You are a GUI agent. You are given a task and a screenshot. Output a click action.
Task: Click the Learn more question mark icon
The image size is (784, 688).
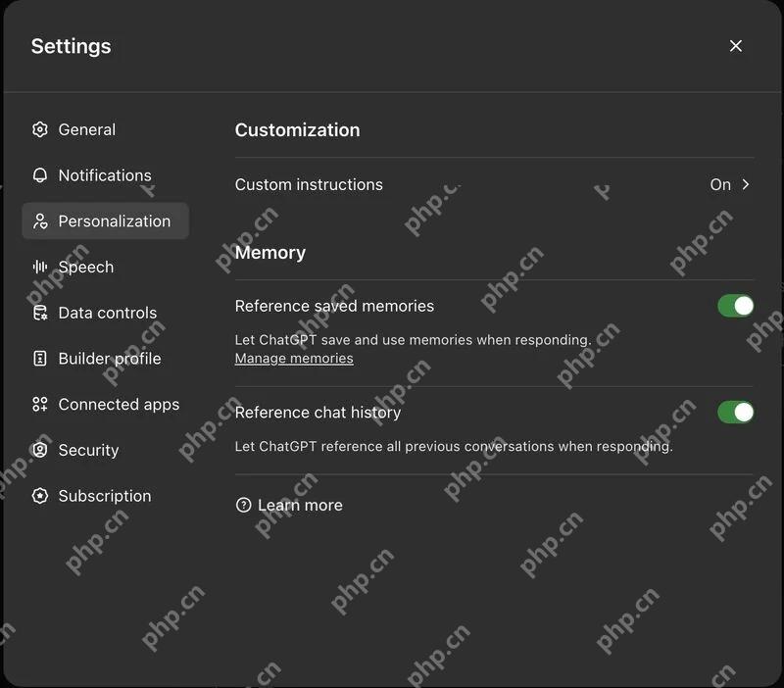coord(243,505)
